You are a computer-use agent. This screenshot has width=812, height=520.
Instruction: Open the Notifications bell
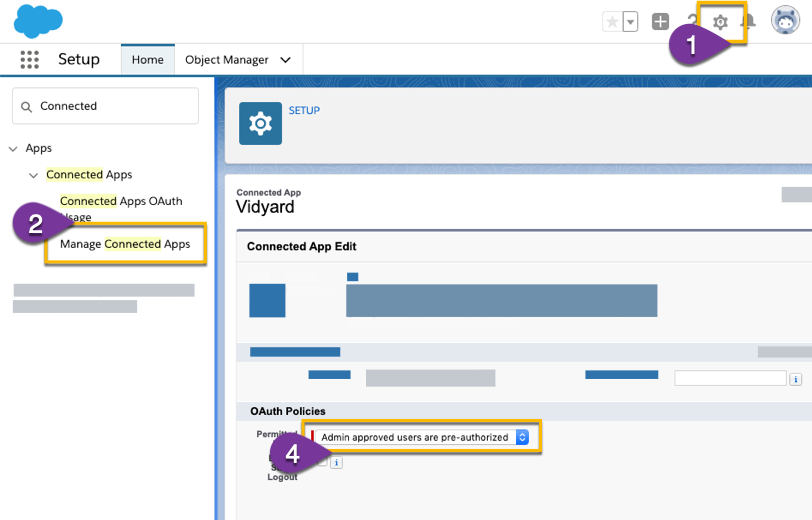(x=748, y=21)
